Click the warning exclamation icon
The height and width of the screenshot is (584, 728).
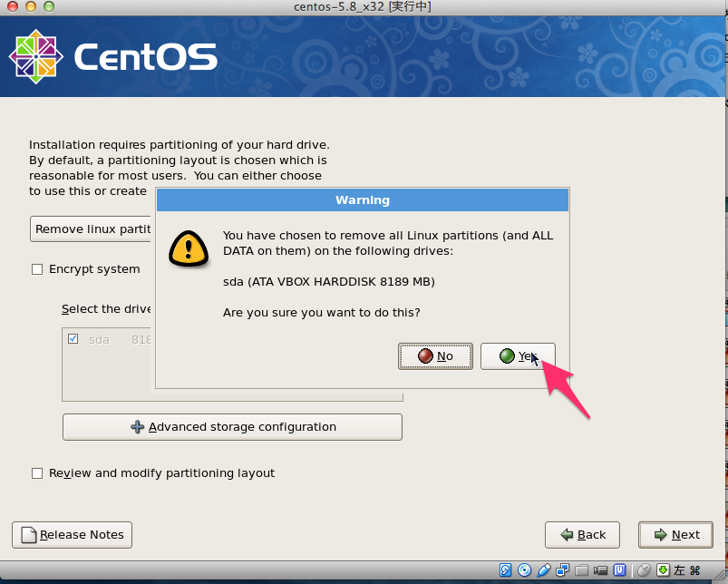tap(189, 248)
